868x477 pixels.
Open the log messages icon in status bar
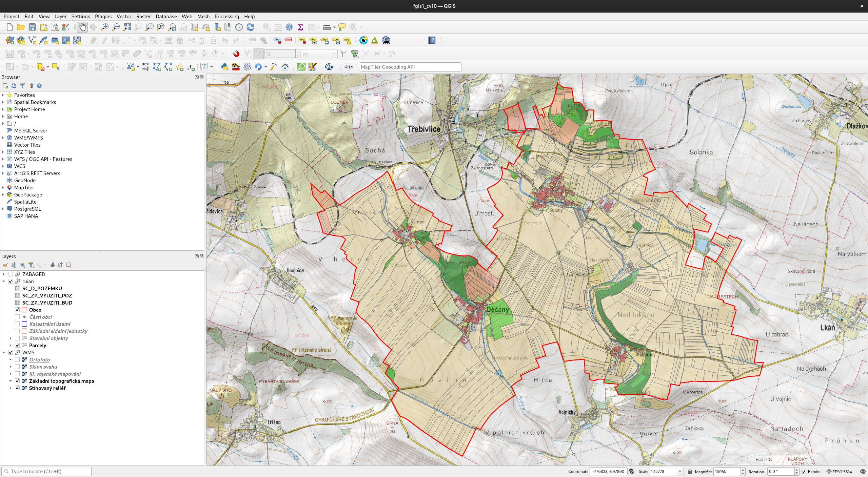tap(863, 472)
